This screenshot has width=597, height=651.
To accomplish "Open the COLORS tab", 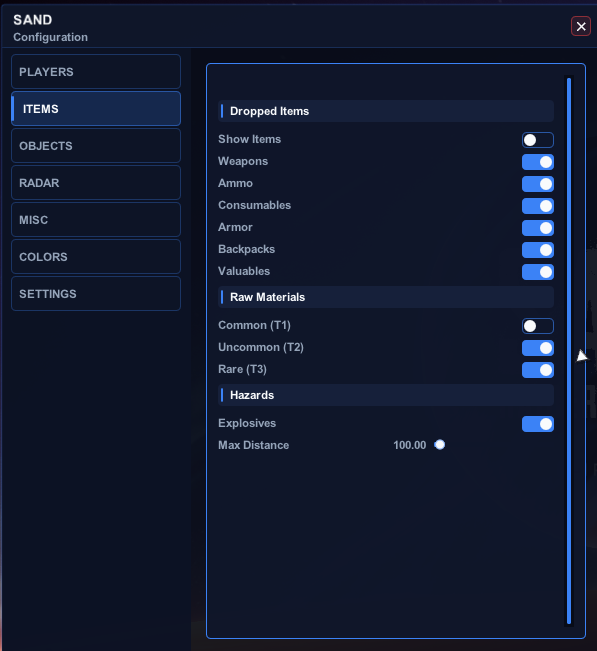I will pyautogui.click(x=96, y=256).
